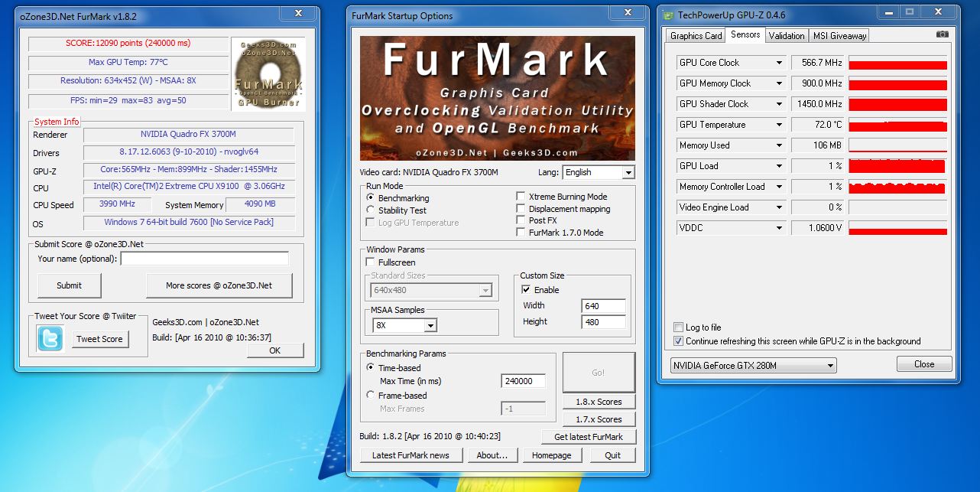980x492 pixels.
Task: Select Time-based benchmarking option
Action: 371,368
